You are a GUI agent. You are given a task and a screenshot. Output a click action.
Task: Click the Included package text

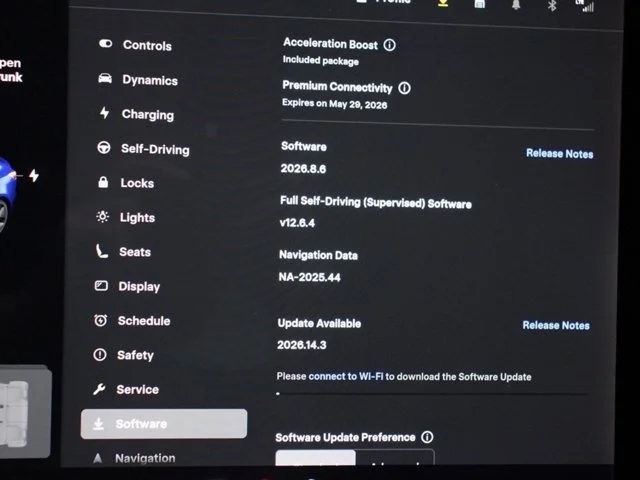click(321, 60)
